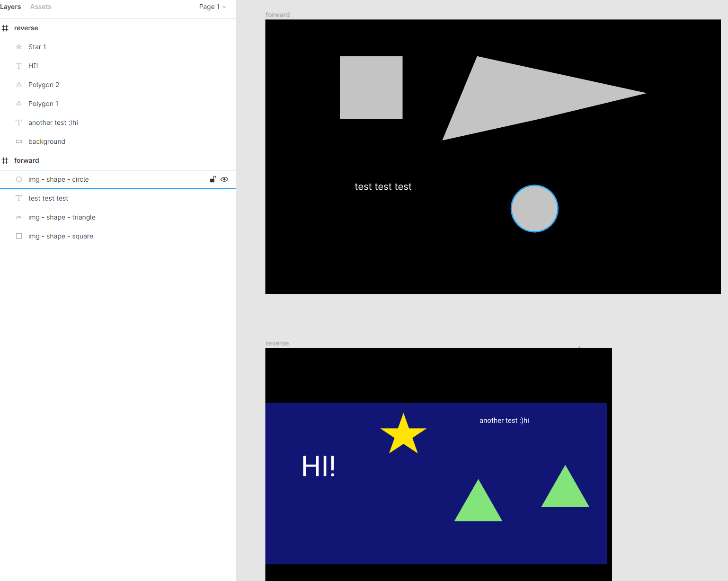Switch to the Assets tab
The width and height of the screenshot is (728, 581).
click(40, 7)
